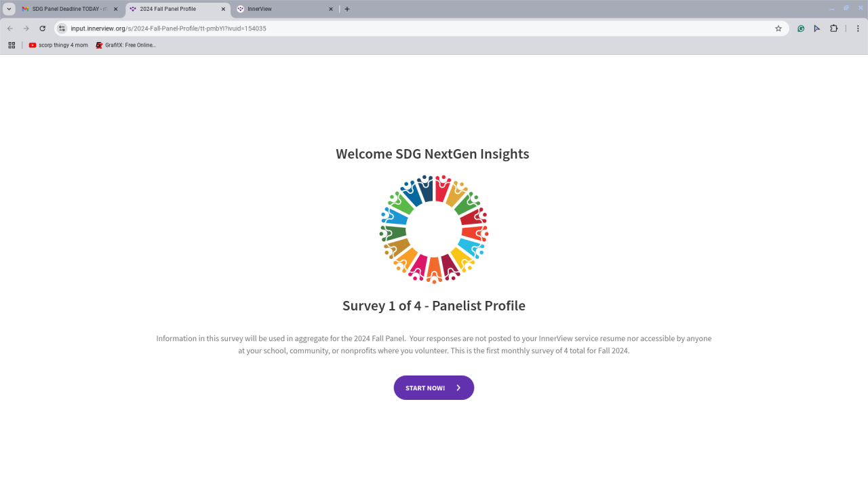Open a new browser tab
Viewport: 868px width, 488px height.
(347, 9)
